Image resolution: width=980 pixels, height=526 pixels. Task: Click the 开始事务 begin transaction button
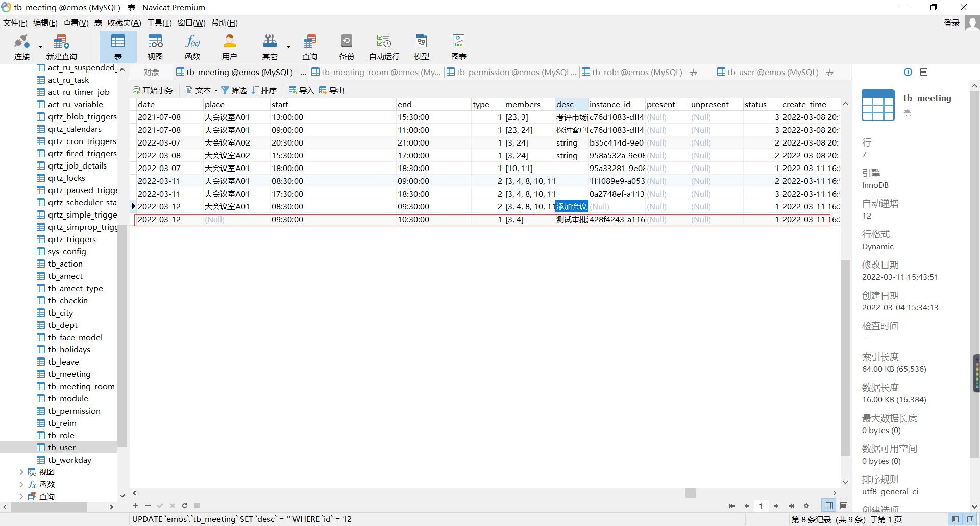click(x=153, y=90)
